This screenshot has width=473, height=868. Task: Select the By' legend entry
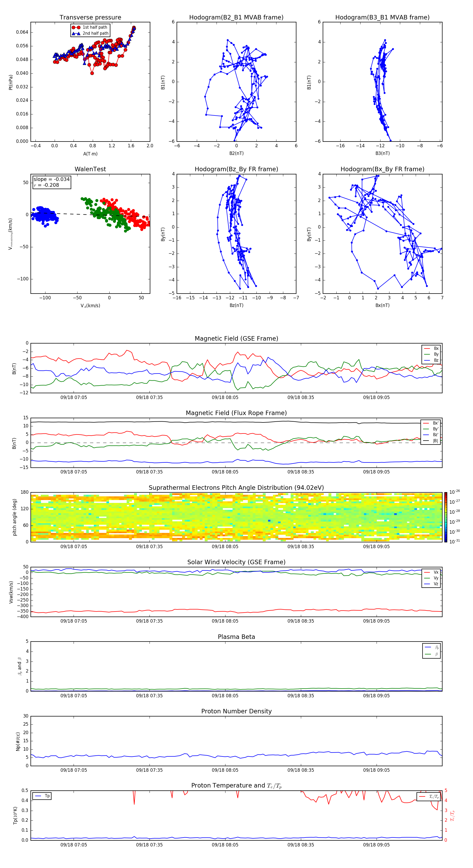(431, 429)
